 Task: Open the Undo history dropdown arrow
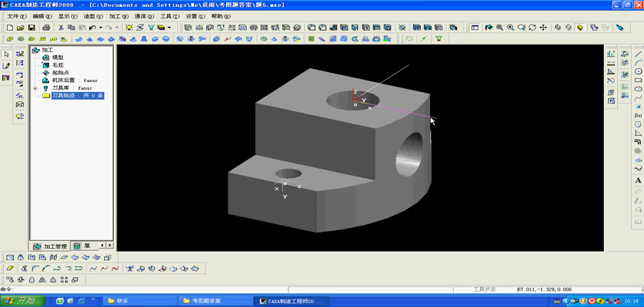click(100, 28)
